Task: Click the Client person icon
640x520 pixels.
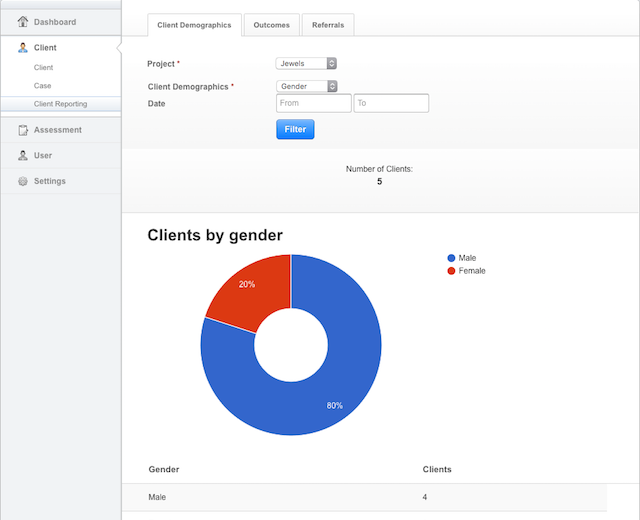Action: 23,48
